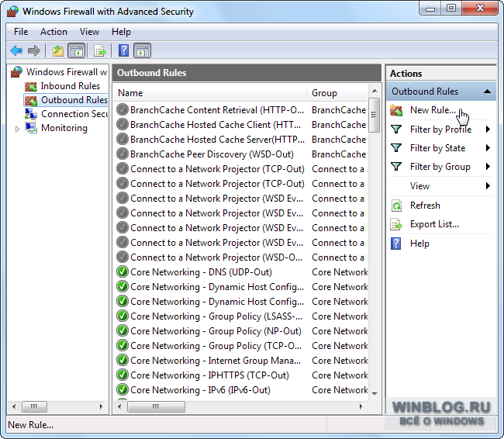Click Inbound Rules tree icon
The width and height of the screenshot is (504, 439).
click(x=31, y=87)
